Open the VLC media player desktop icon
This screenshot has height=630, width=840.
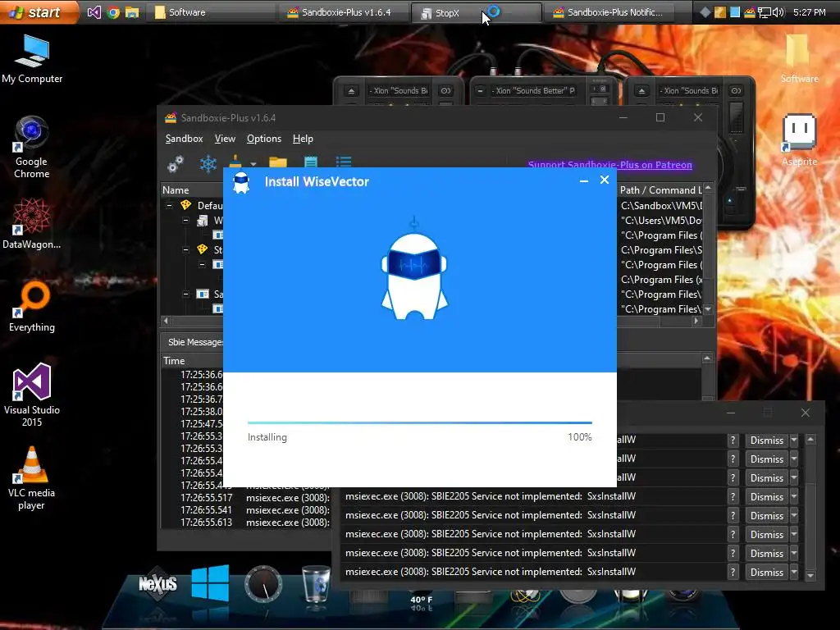pyautogui.click(x=32, y=478)
